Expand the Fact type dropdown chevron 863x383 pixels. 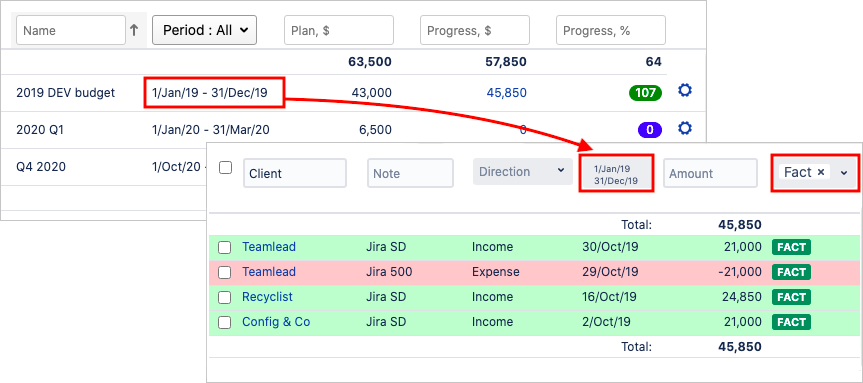[x=844, y=173]
